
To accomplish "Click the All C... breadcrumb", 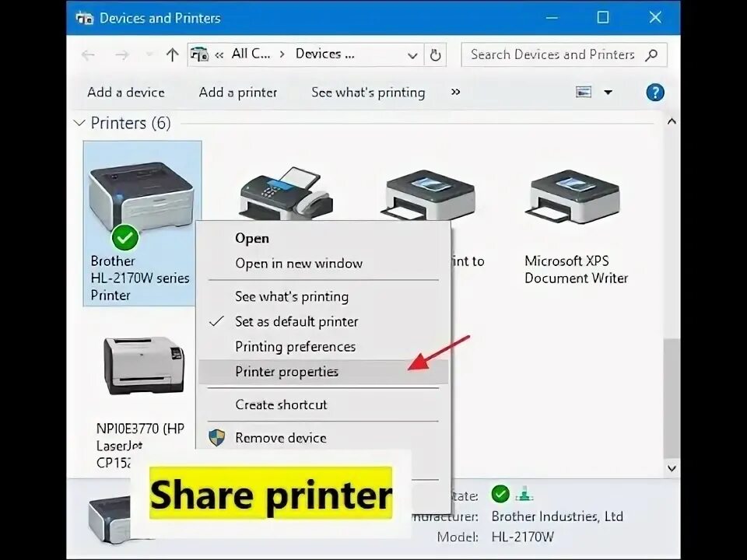I will pos(251,54).
